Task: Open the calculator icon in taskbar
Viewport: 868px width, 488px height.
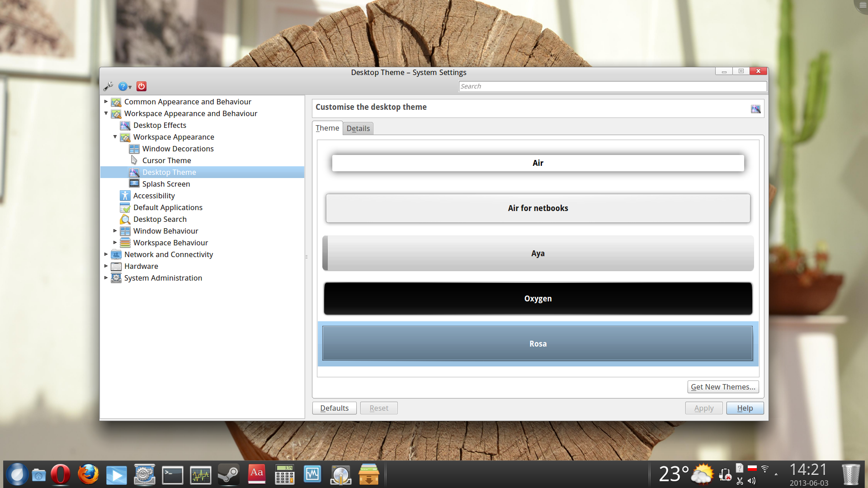Action: pos(285,475)
